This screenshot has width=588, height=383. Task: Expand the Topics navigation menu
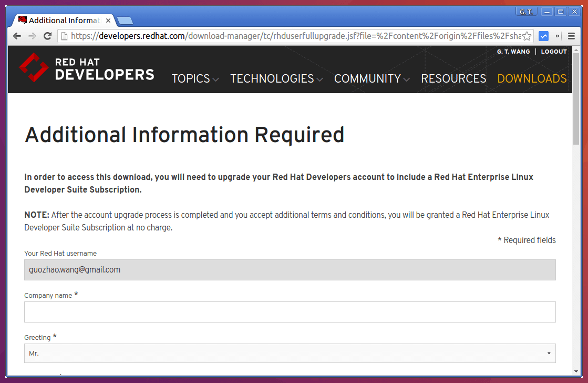[x=195, y=79]
